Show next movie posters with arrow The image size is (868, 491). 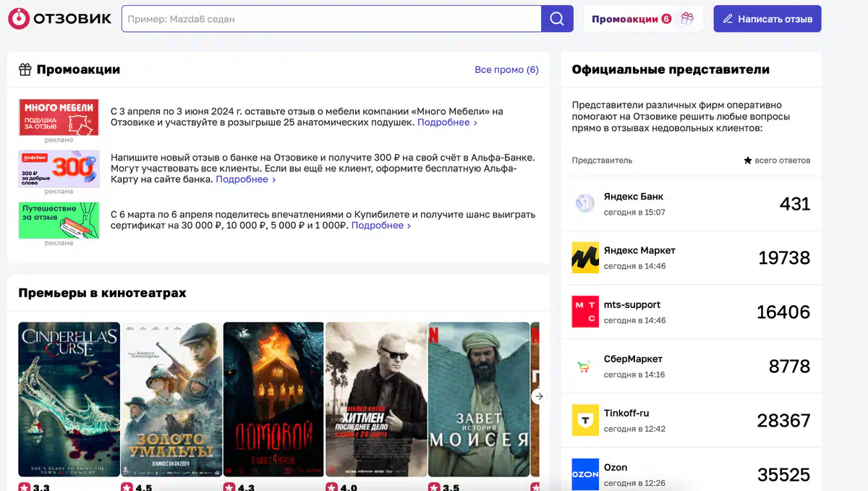click(x=538, y=396)
